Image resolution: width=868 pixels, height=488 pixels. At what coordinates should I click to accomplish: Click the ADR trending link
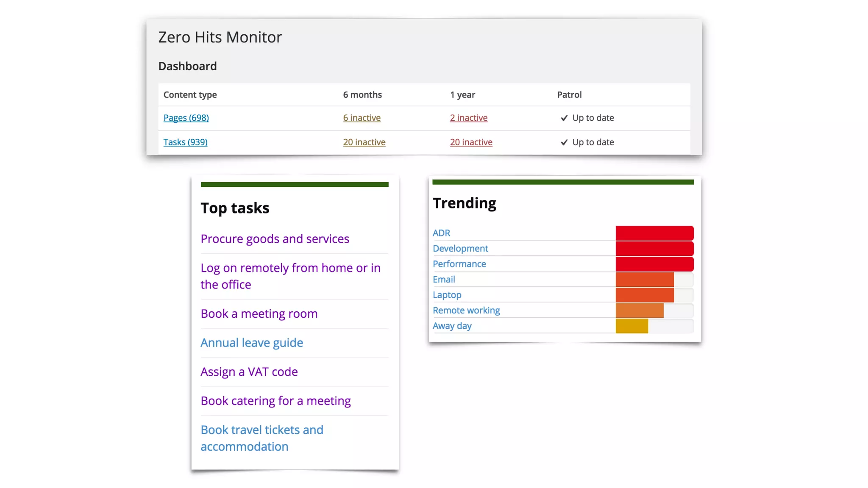[441, 233]
